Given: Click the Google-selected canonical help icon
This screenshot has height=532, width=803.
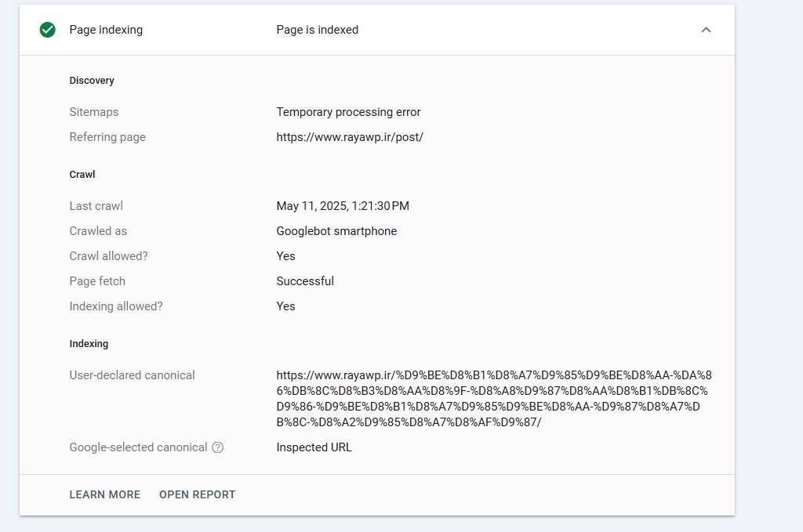Looking at the screenshot, I should pos(218,447).
